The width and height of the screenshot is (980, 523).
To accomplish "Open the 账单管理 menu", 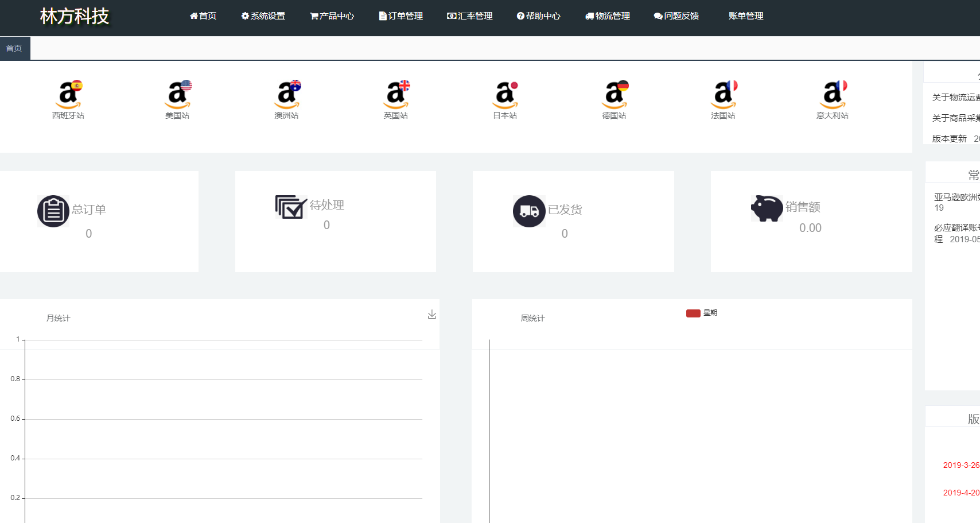I will tap(746, 16).
